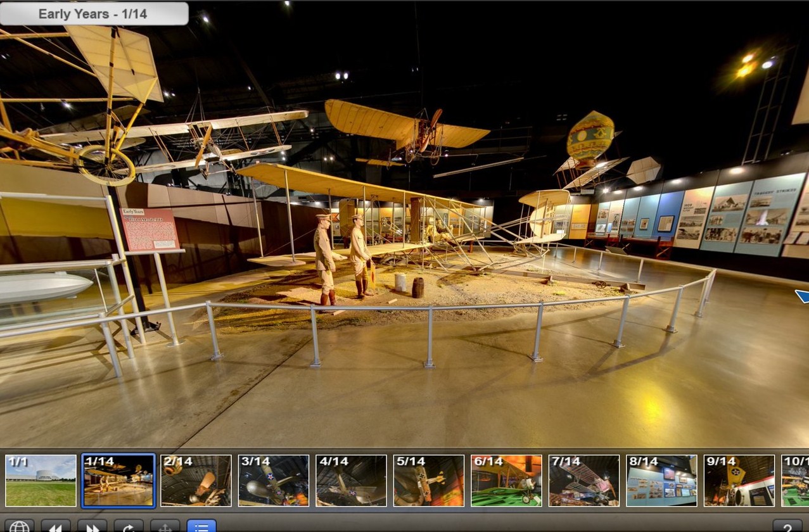Navigate to the 9/14 thumbnail
The width and height of the screenshot is (809, 532).
point(739,481)
